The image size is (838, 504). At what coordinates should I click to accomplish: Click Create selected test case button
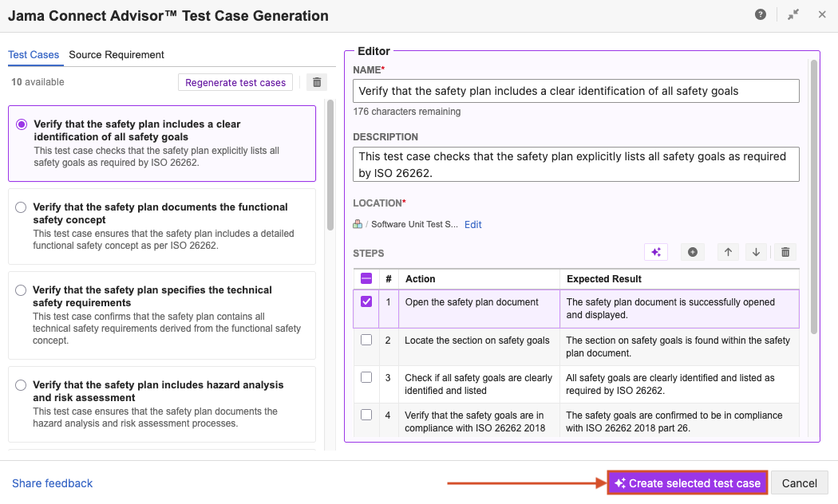click(x=687, y=483)
